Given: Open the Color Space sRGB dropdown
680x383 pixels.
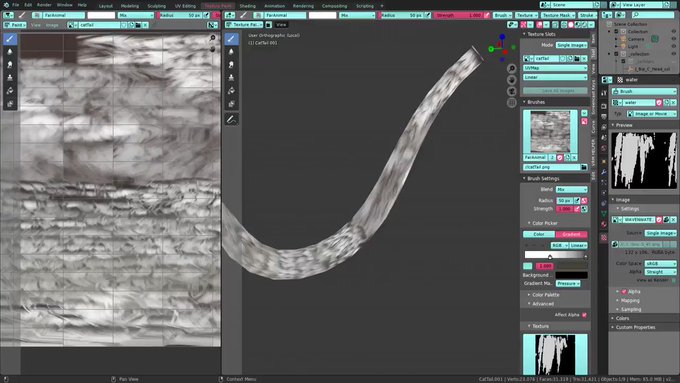Looking at the screenshot, I should [660, 264].
